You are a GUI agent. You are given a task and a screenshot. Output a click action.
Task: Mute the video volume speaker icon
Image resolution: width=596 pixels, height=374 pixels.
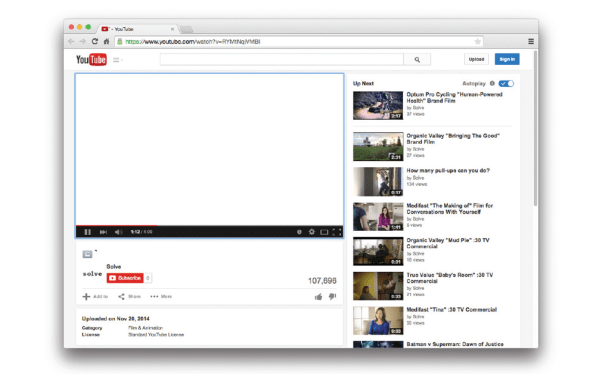119,232
